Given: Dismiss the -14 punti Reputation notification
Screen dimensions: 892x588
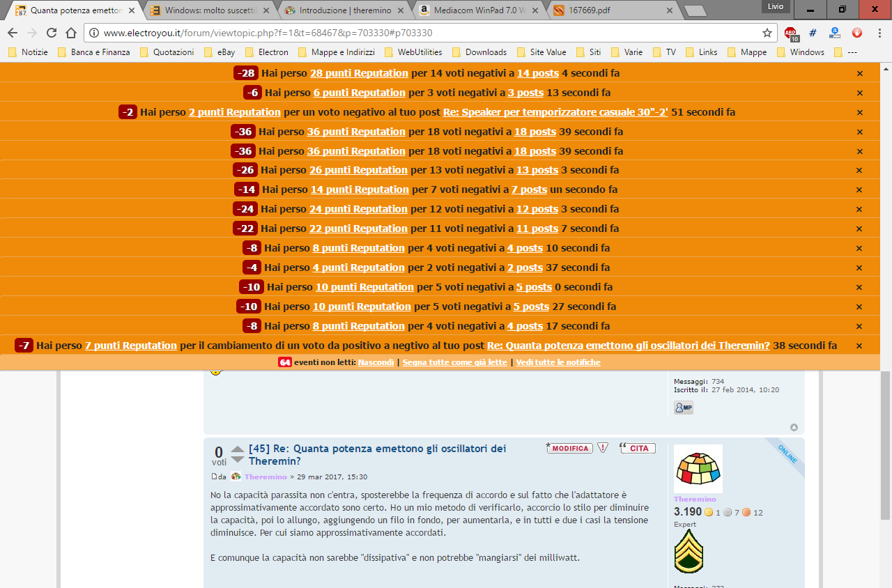Looking at the screenshot, I should 859,189.
